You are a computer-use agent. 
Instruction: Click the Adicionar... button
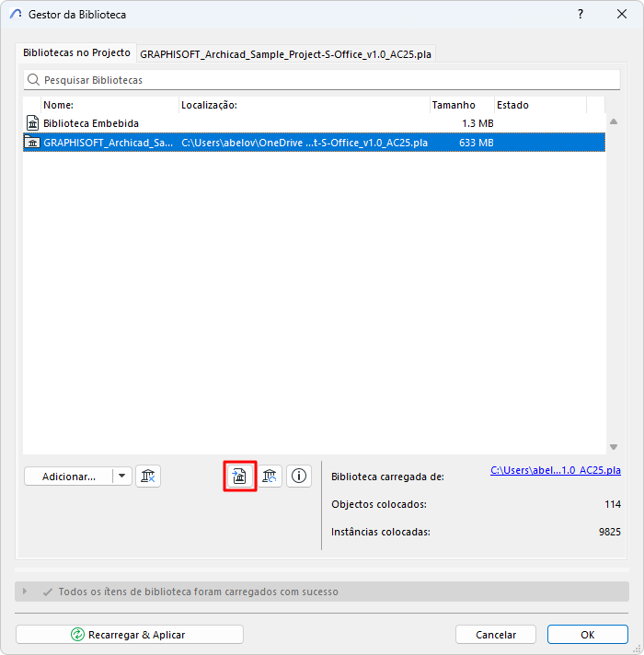pyautogui.click(x=69, y=477)
